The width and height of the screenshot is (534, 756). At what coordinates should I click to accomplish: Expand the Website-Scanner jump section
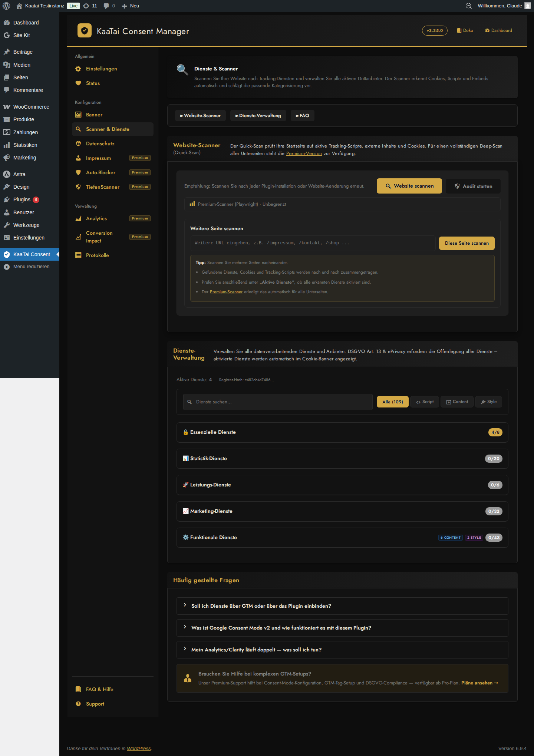click(x=200, y=116)
